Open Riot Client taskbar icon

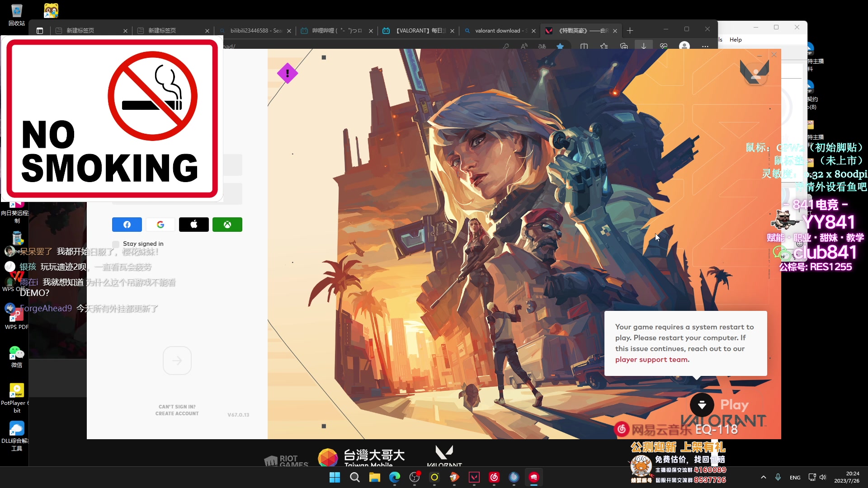(534, 478)
